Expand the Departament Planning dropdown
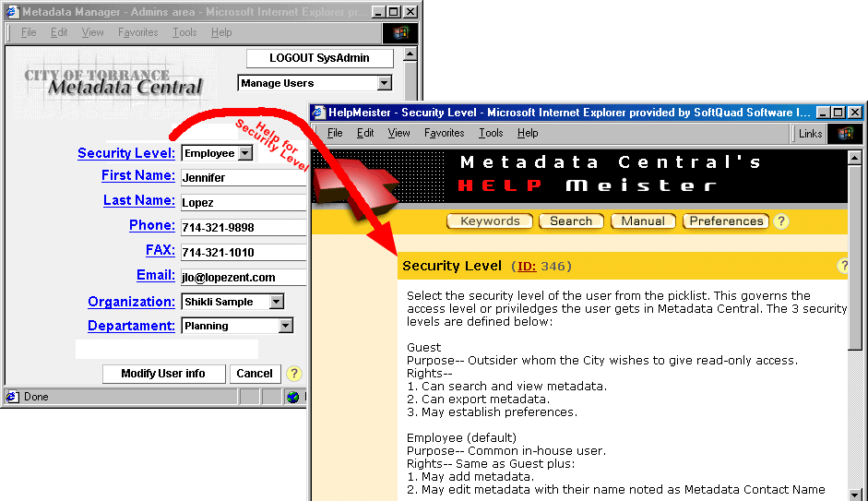The image size is (868, 501). (285, 326)
